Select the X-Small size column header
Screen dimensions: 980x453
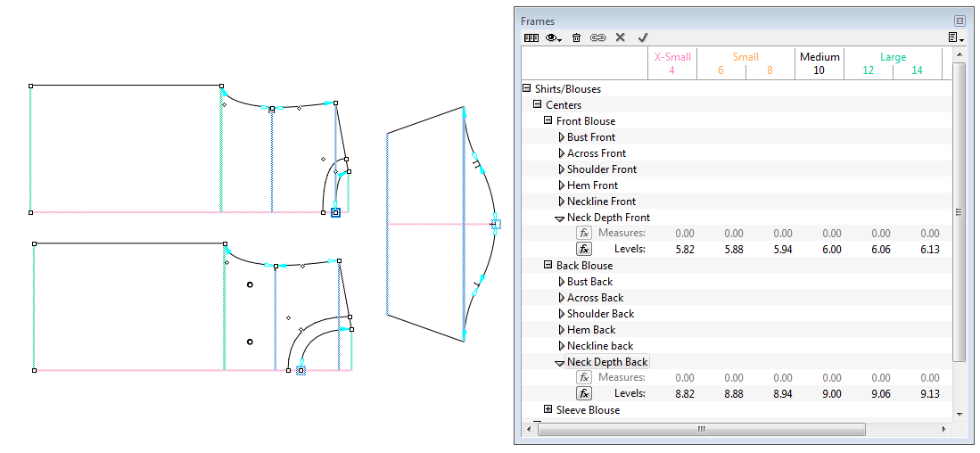671,63
